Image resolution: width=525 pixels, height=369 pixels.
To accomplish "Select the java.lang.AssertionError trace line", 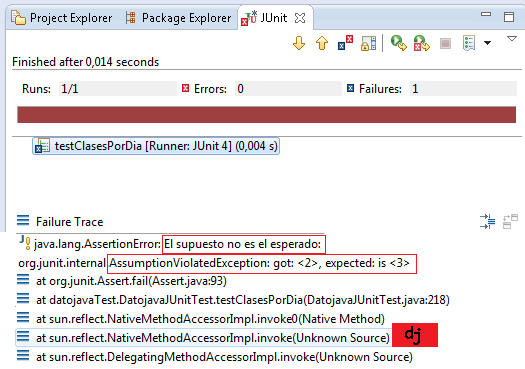I will pos(171,244).
